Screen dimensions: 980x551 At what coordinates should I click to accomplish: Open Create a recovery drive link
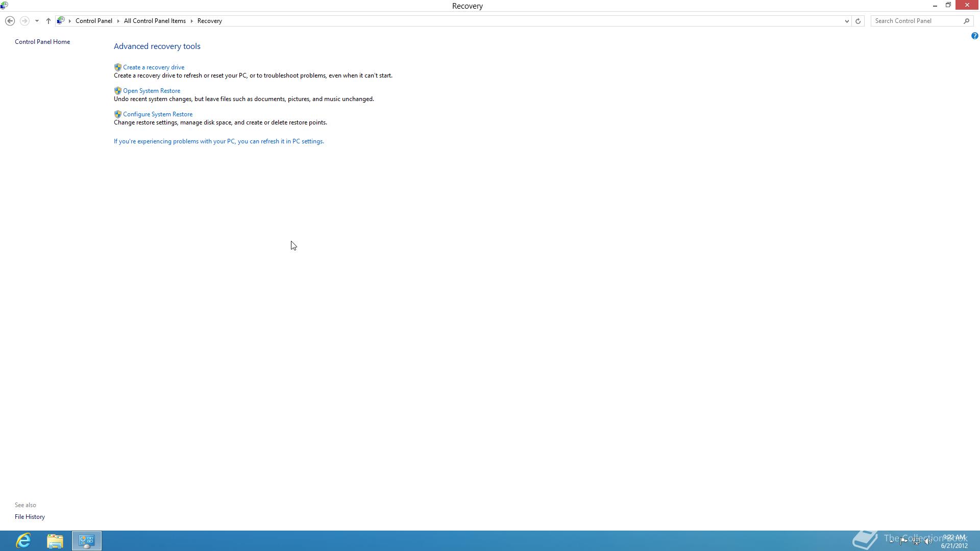(x=154, y=67)
